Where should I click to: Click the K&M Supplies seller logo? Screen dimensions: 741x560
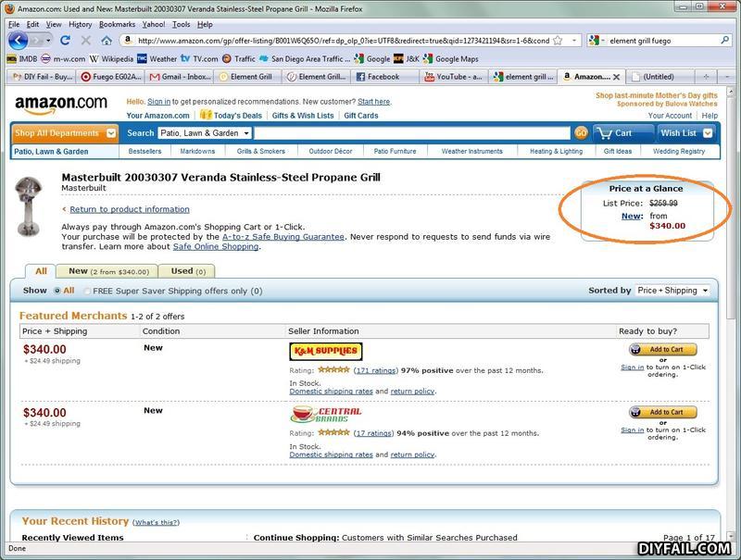[x=326, y=351]
